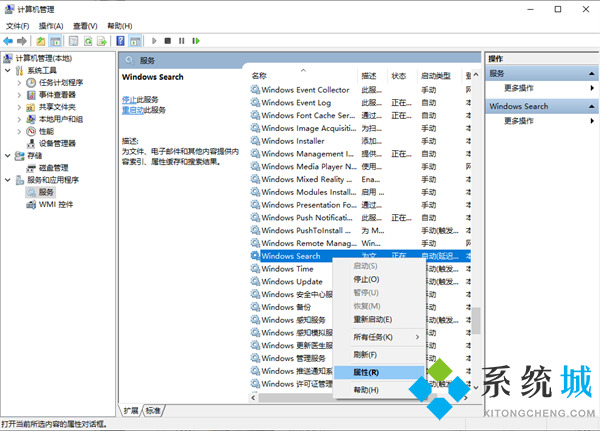Click the scroll-up arrow of services list
600x431 pixels.
[476, 75]
